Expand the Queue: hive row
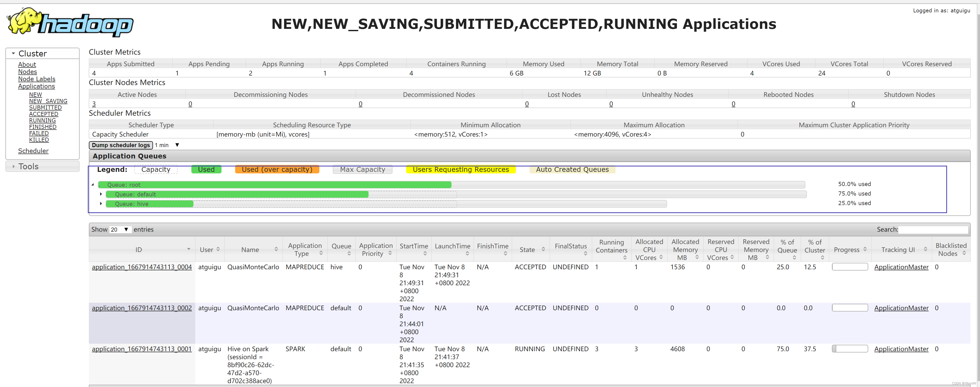The height and width of the screenshot is (387, 980). pos(101,204)
